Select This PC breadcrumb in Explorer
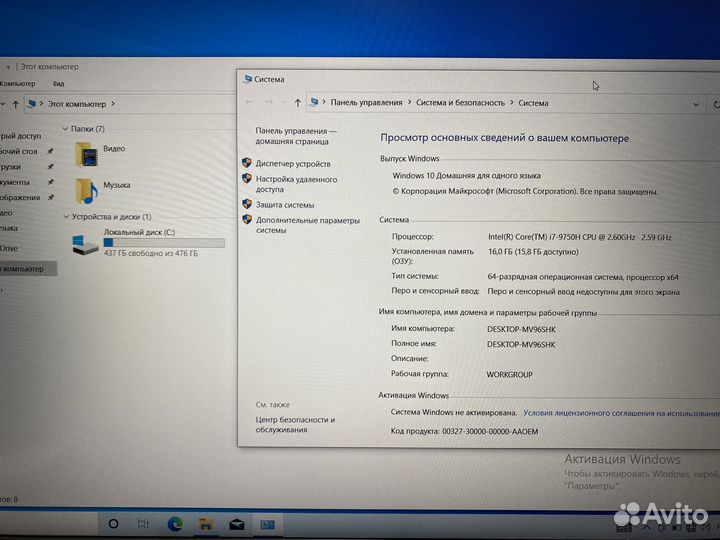Screen dimensions: 720x540 [77, 104]
